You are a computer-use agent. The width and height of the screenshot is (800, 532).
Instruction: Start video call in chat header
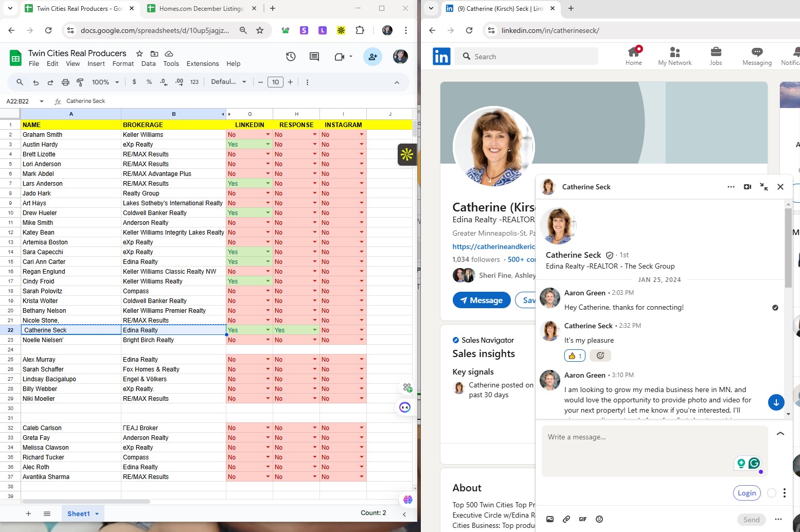[x=747, y=187]
